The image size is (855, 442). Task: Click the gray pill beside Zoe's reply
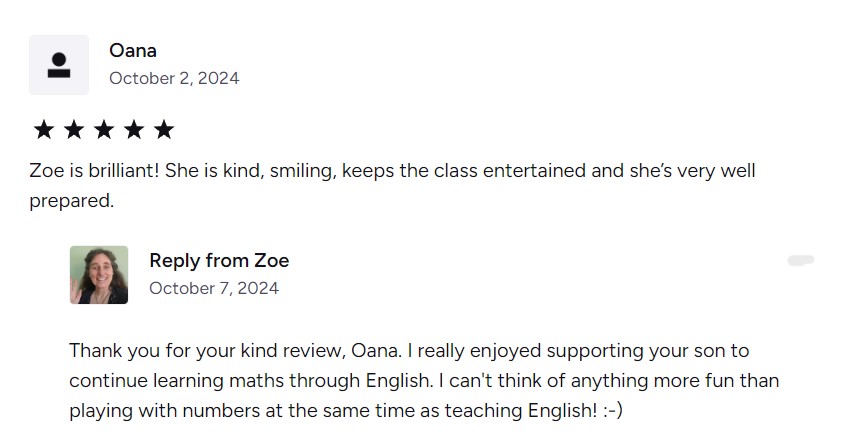click(x=801, y=260)
